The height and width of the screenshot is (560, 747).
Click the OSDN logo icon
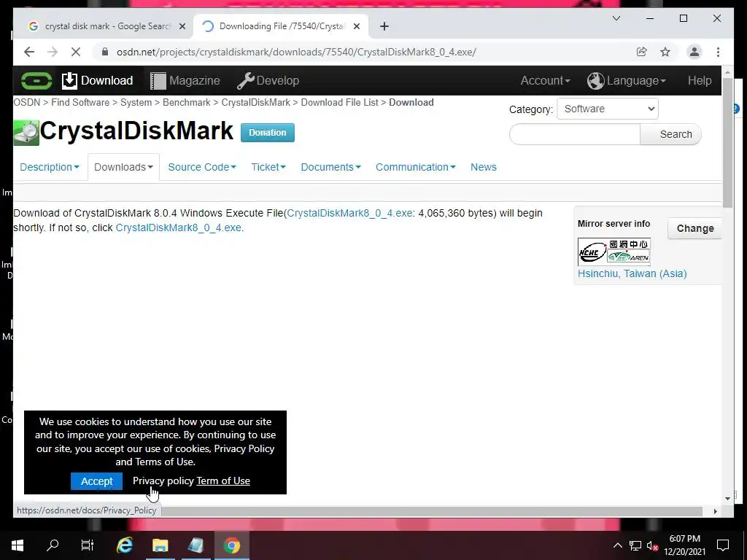[x=36, y=80]
